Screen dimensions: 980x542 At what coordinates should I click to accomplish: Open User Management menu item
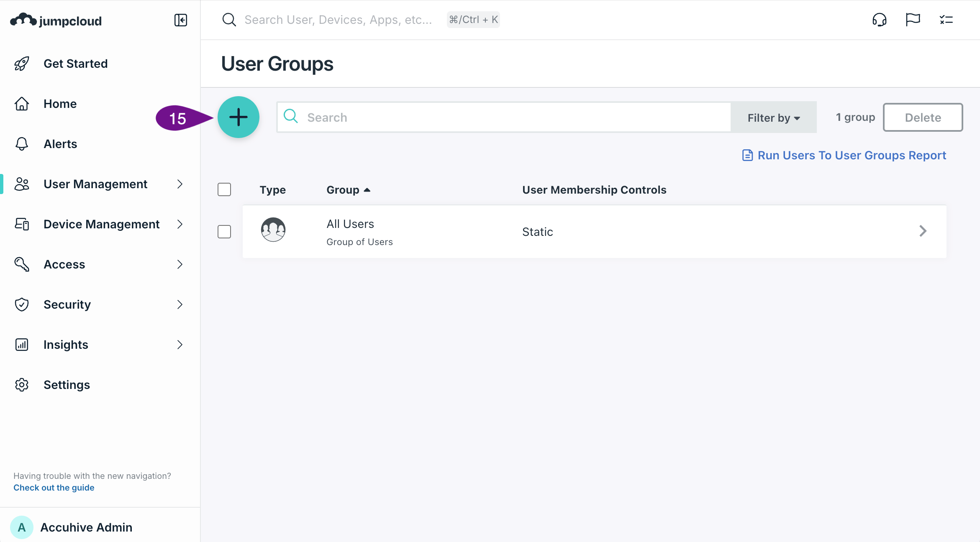pyautogui.click(x=95, y=184)
